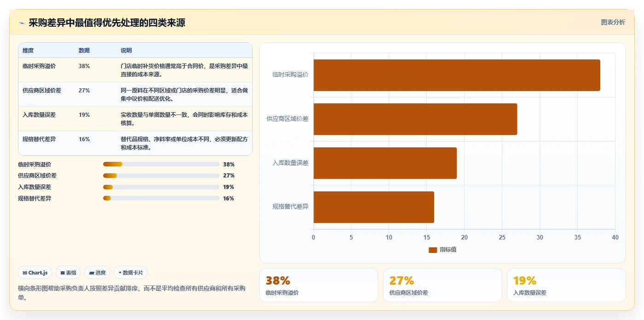Click the description starting 同一原料在不同区域
Viewport: 644px width, 320px height.
184,94
